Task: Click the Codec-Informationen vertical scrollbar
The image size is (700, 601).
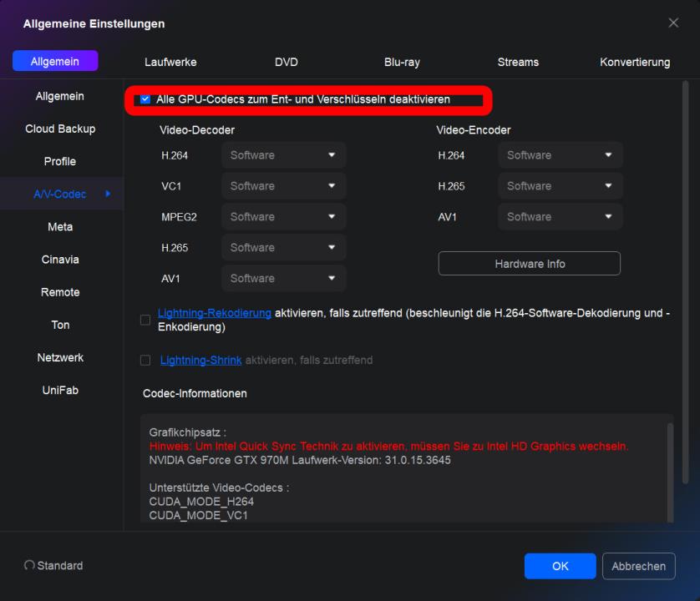Action: click(668, 467)
